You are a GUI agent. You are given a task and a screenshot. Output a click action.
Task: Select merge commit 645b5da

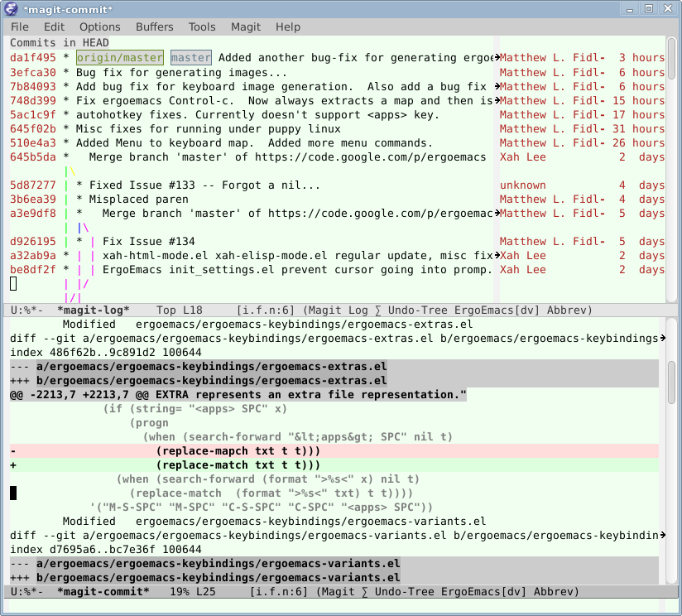pyautogui.click(x=33, y=157)
